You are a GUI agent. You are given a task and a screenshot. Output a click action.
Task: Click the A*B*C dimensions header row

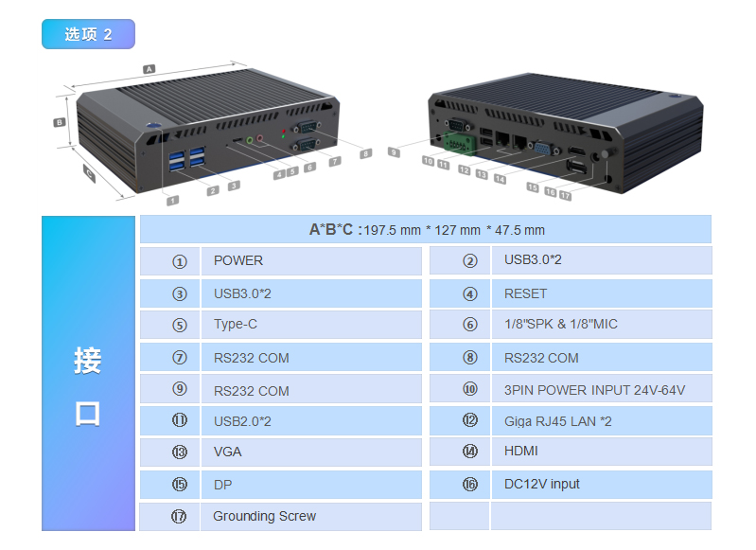click(426, 229)
